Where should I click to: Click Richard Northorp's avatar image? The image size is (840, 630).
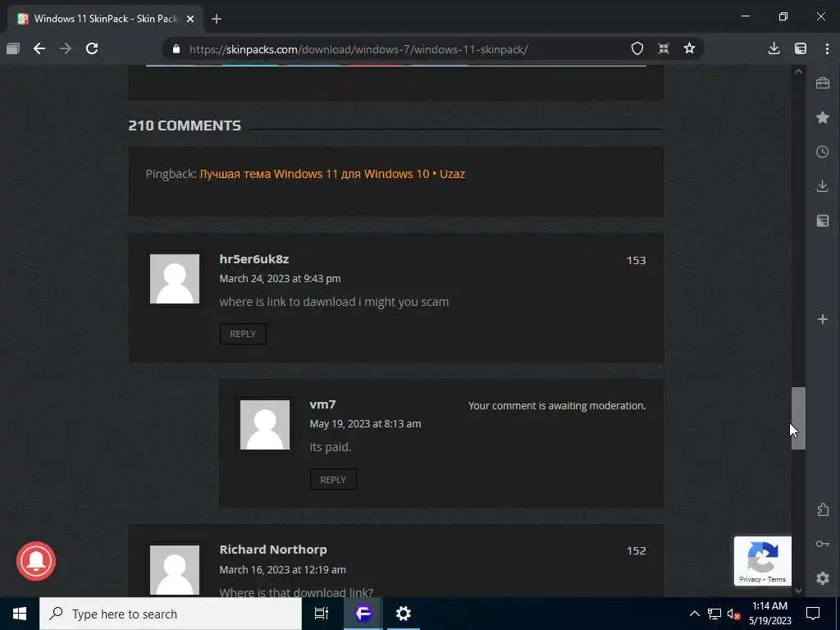click(x=175, y=569)
